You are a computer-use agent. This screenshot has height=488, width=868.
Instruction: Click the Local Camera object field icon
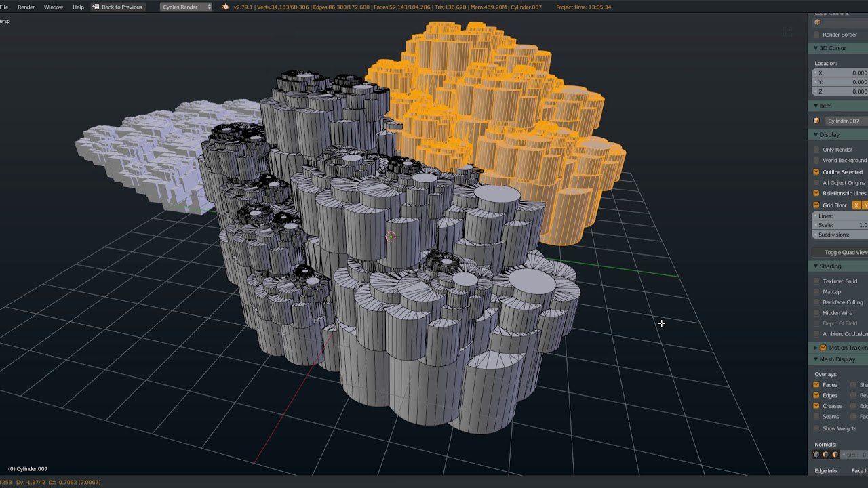click(x=817, y=22)
